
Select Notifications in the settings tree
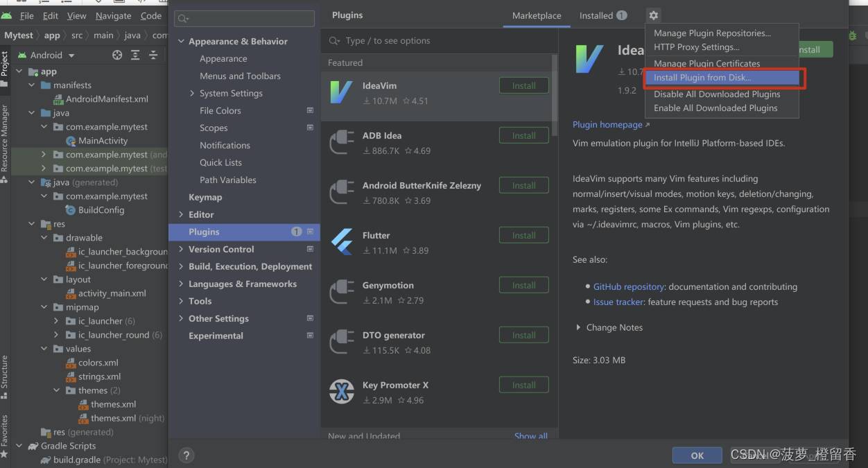225,146
